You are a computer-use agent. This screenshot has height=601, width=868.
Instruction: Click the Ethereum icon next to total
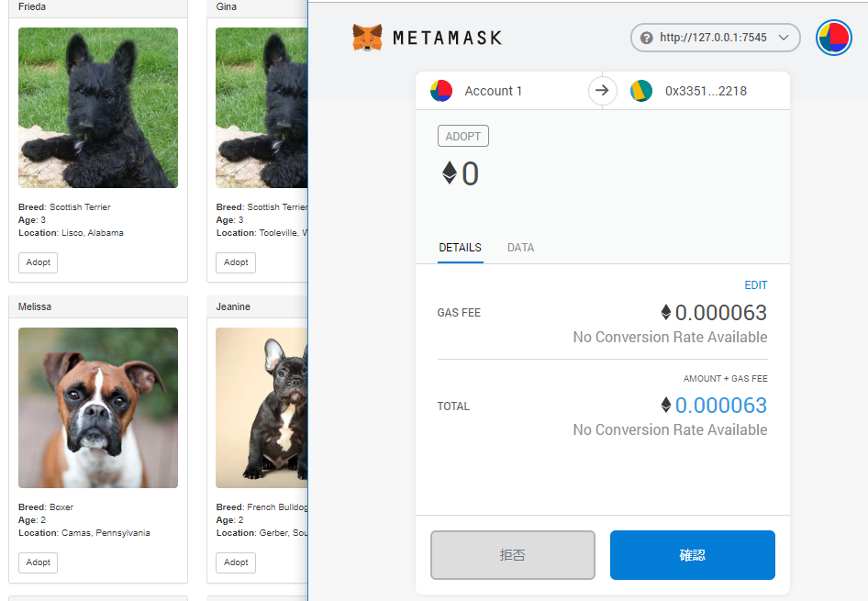(666, 405)
